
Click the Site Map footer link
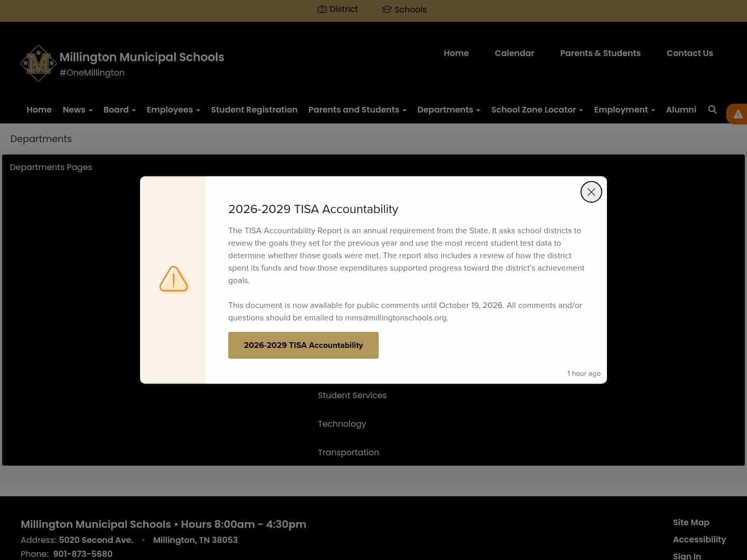click(x=691, y=522)
